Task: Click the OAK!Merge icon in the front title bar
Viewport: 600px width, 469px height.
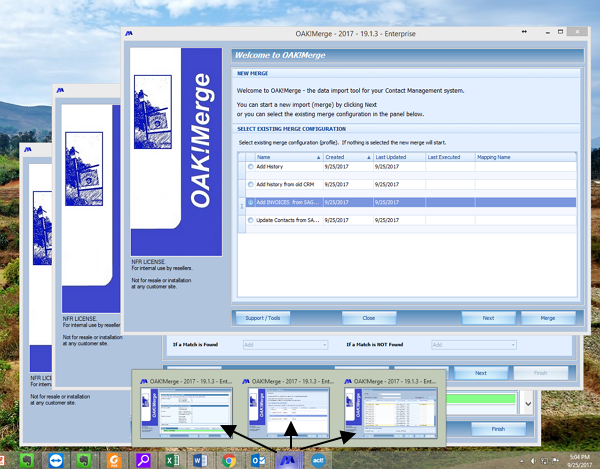Action: [129, 34]
